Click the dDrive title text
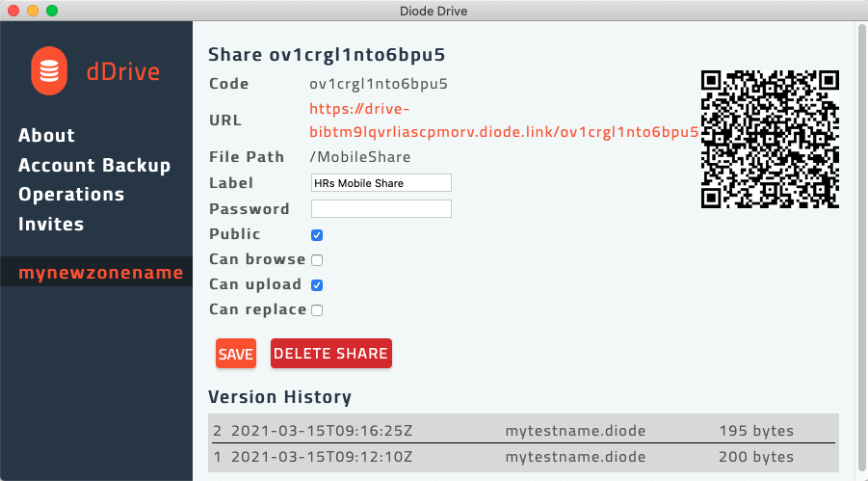Screen dimensions: 868x481 pyautogui.click(x=123, y=71)
